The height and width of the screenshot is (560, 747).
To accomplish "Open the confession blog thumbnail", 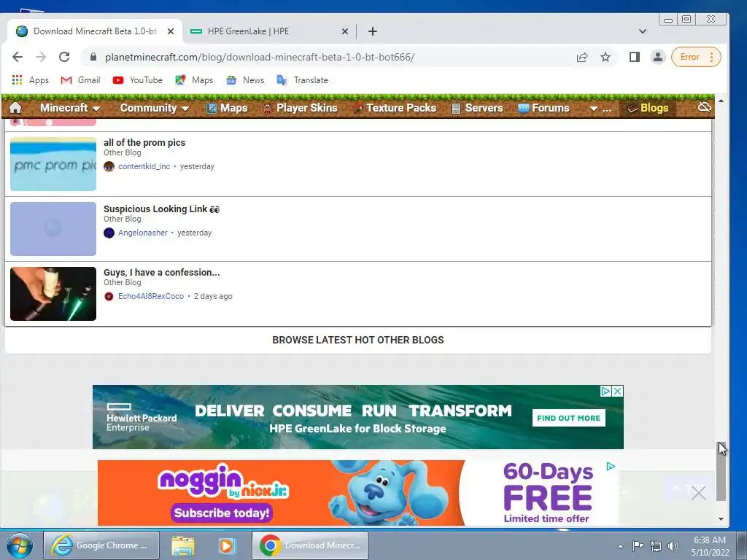I will pos(53,294).
